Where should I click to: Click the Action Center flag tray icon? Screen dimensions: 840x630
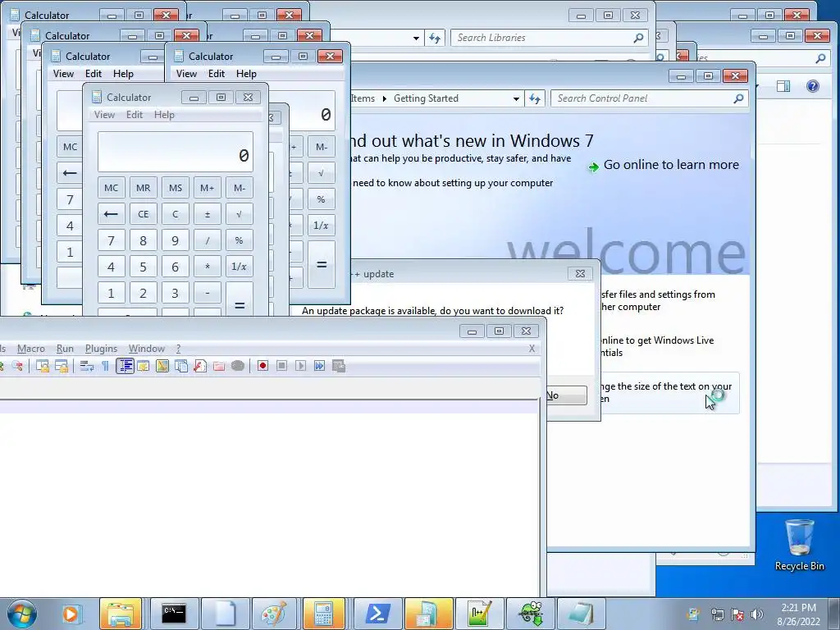(x=737, y=614)
